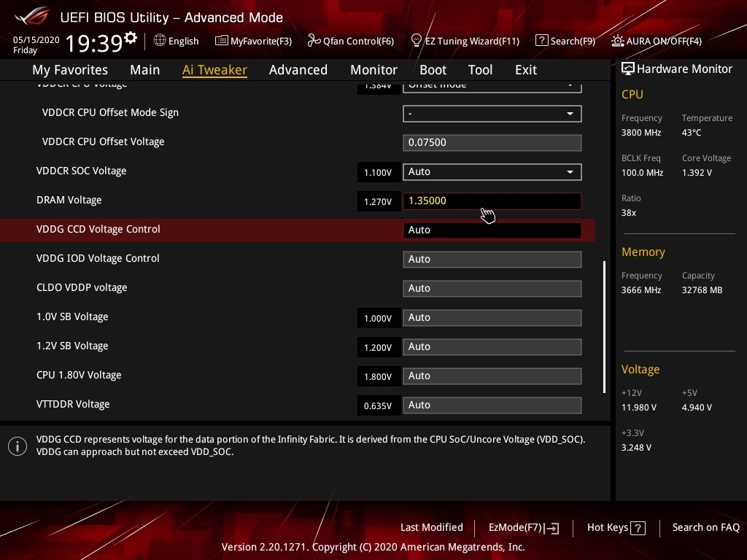Click the VDDG CCD Voltage Control field
Viewport: 747px width, 560px height.
492,230
